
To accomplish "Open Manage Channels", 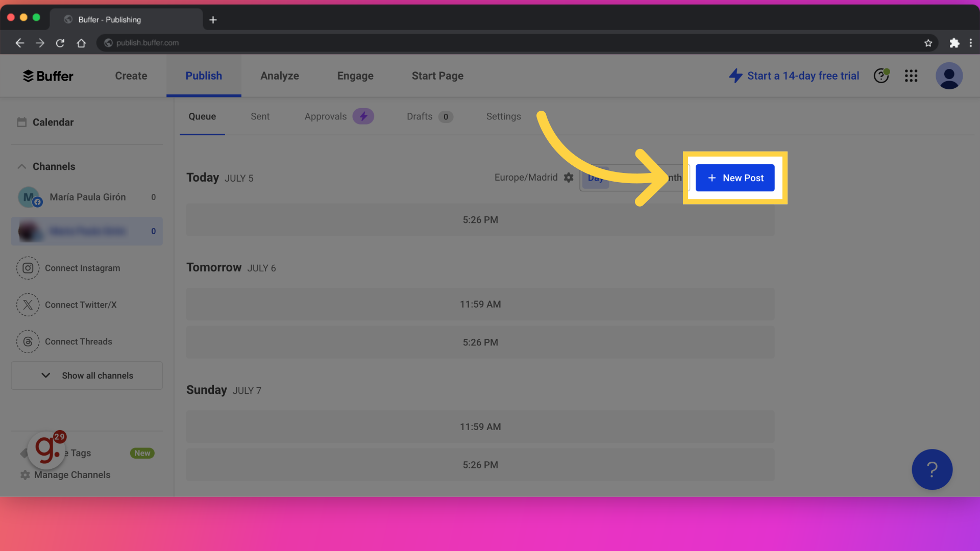I will 72,475.
